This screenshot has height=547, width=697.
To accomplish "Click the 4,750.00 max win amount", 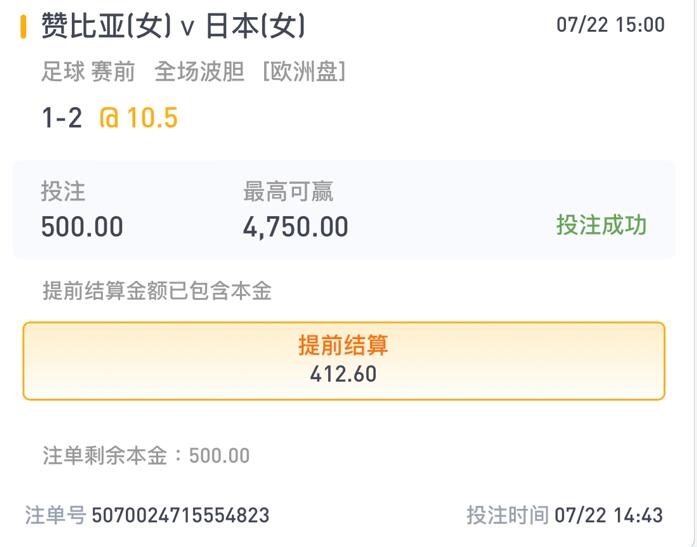I will 296,227.
